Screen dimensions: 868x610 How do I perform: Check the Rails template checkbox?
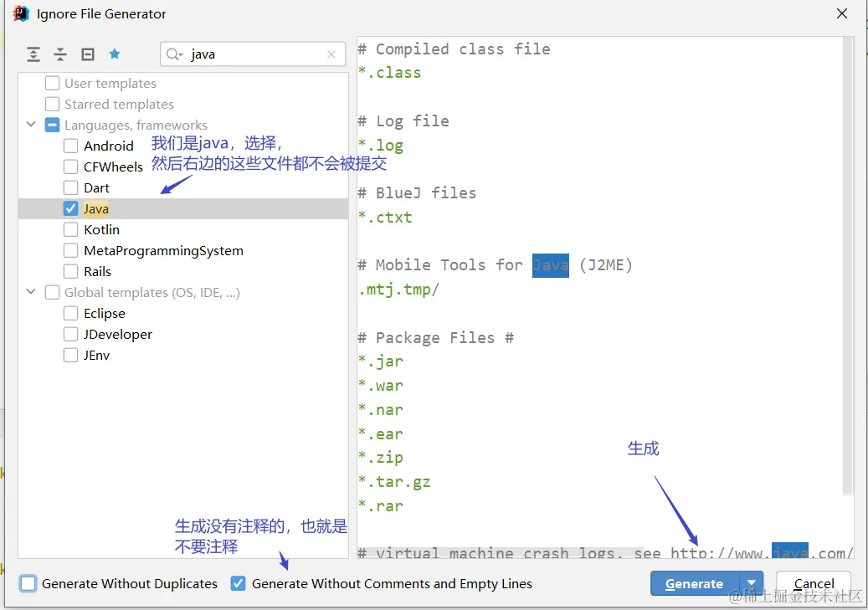coord(71,272)
